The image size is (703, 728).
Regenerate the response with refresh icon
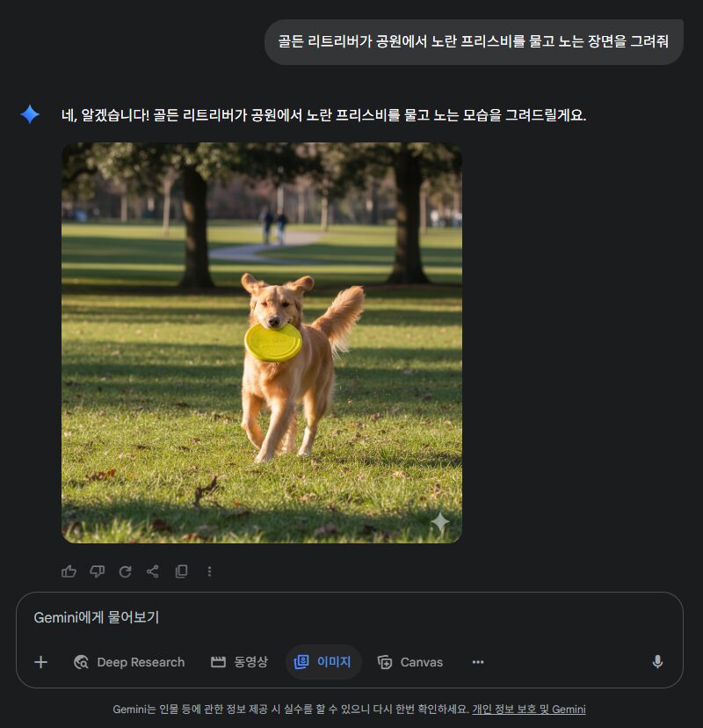pos(126,571)
